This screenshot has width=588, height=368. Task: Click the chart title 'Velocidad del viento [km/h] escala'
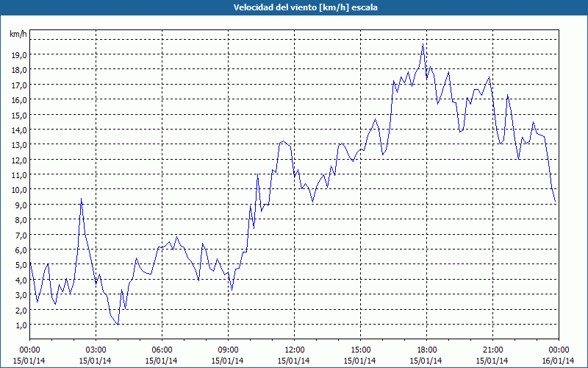[x=305, y=7]
